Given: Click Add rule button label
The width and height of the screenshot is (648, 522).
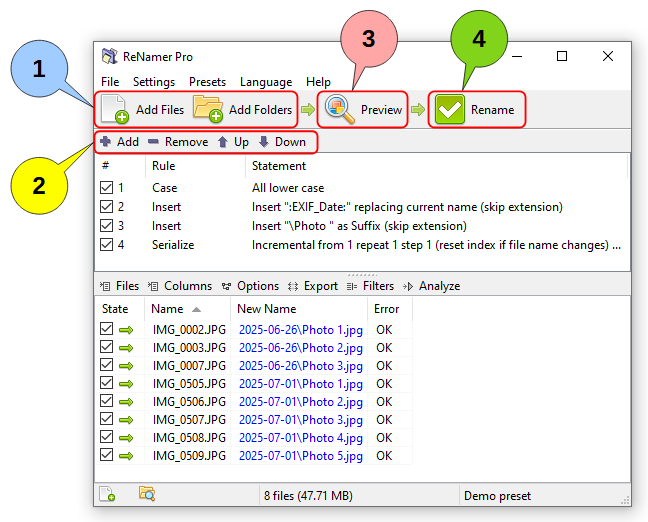Looking at the screenshot, I should 128,142.
